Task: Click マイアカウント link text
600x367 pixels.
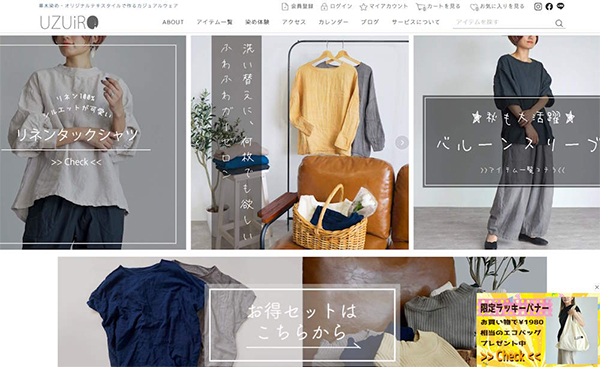Action: pyautogui.click(x=388, y=7)
